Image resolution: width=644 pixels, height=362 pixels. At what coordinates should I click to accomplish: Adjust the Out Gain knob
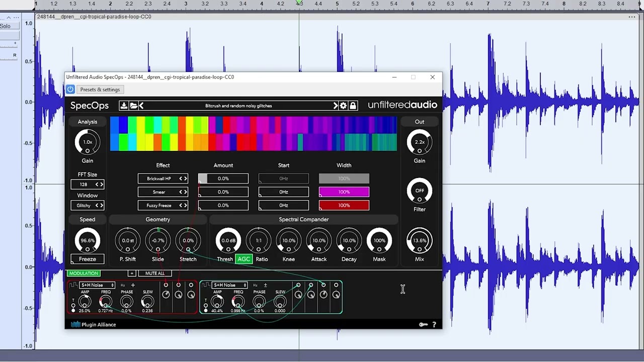pyautogui.click(x=420, y=142)
